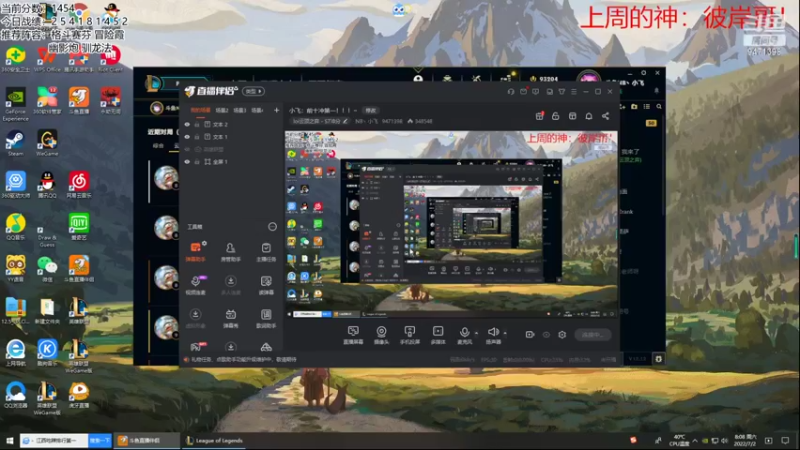The height and width of the screenshot is (450, 800).
Task: Click the share icon in stream header
Action: [606, 116]
